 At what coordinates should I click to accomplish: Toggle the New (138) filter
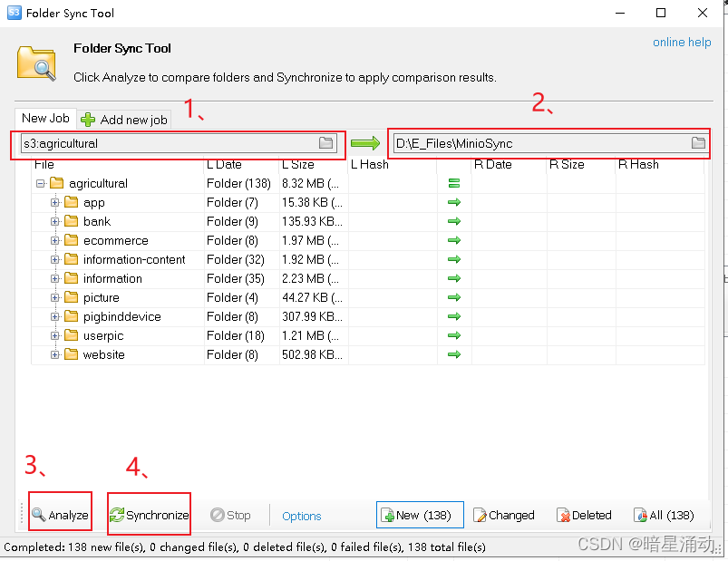click(420, 515)
